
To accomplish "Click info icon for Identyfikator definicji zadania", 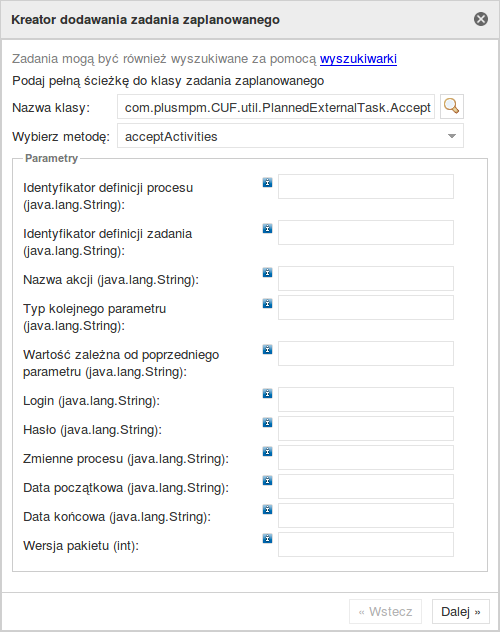I will pos(268,229).
